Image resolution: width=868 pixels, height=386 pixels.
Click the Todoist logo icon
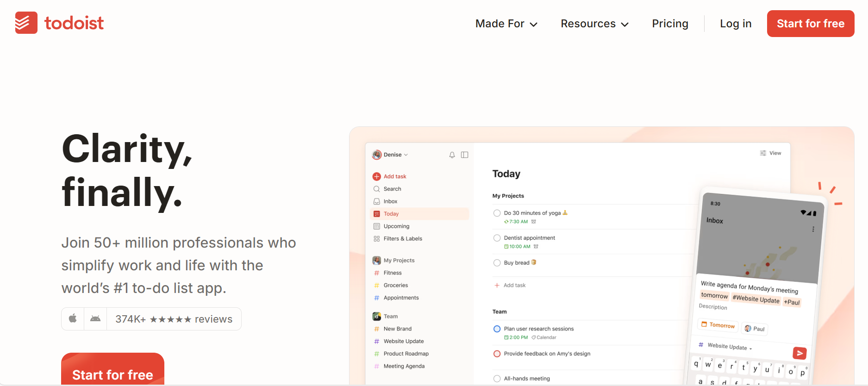click(26, 23)
